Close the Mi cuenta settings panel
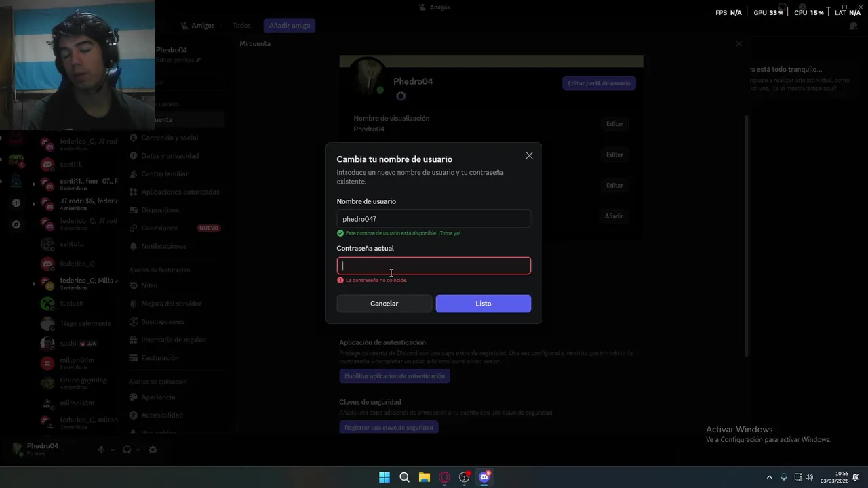This screenshot has width=868, height=488. 739,44
